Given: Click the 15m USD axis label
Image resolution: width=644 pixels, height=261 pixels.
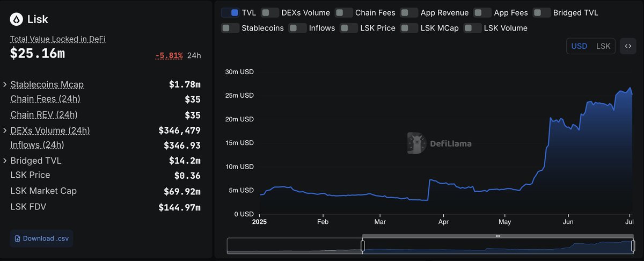Looking at the screenshot, I should click(x=239, y=143).
